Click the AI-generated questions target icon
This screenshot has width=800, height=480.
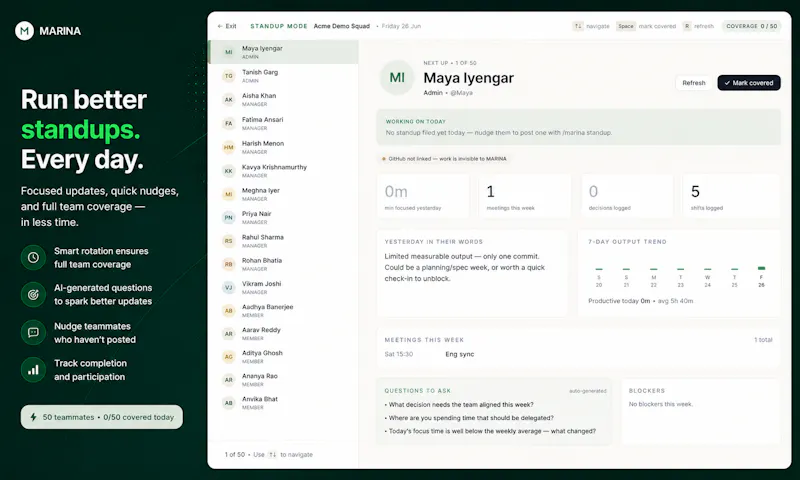pos(33,295)
